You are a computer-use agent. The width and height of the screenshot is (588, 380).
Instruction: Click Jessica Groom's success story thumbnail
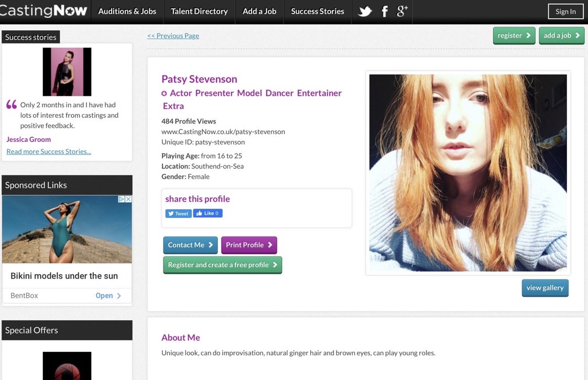(67, 72)
